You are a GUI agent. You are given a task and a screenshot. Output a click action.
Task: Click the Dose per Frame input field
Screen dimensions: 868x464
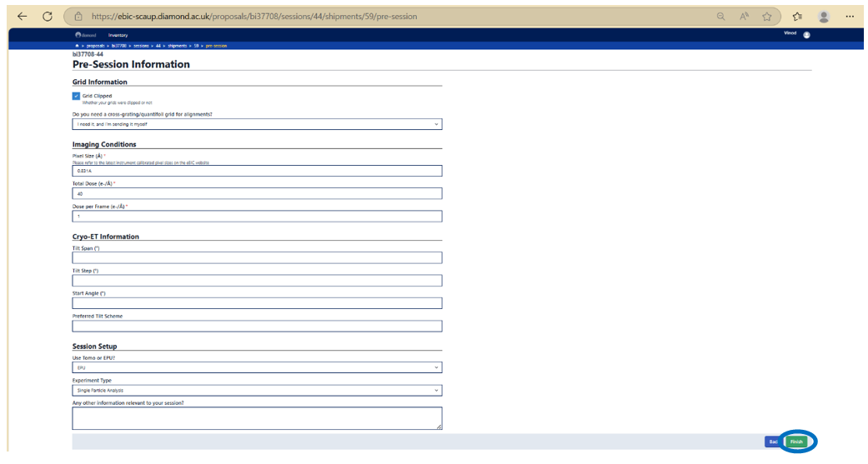click(x=257, y=217)
